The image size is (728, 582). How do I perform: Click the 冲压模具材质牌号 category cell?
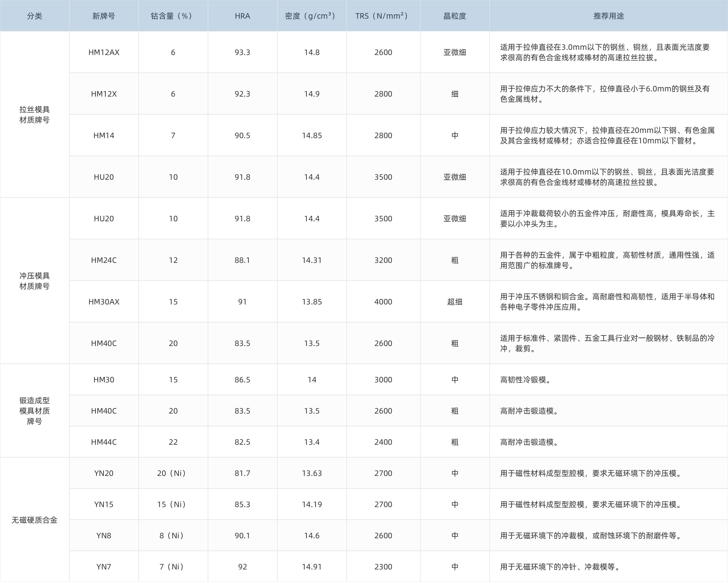(34, 281)
